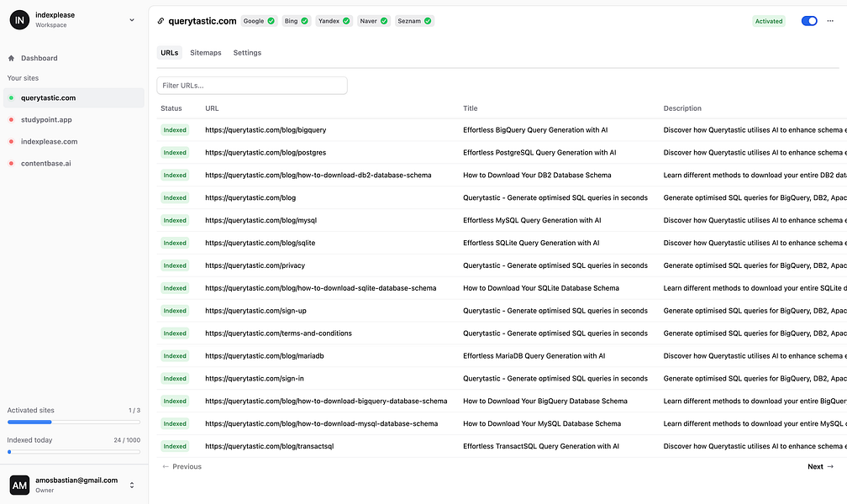Click the red status dot for indexplease.com
The width and height of the screenshot is (847, 504).
[x=12, y=141]
